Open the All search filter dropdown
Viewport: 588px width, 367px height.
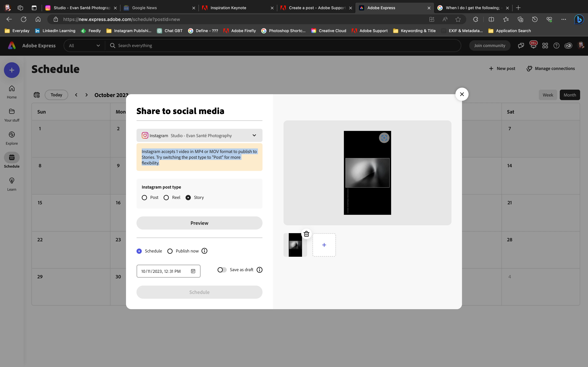point(84,46)
